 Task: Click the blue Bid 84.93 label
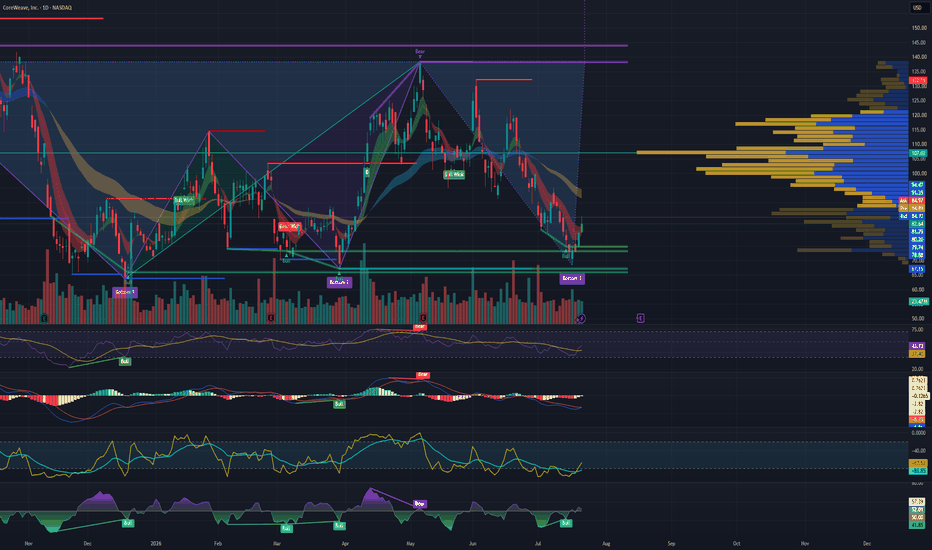[912, 216]
